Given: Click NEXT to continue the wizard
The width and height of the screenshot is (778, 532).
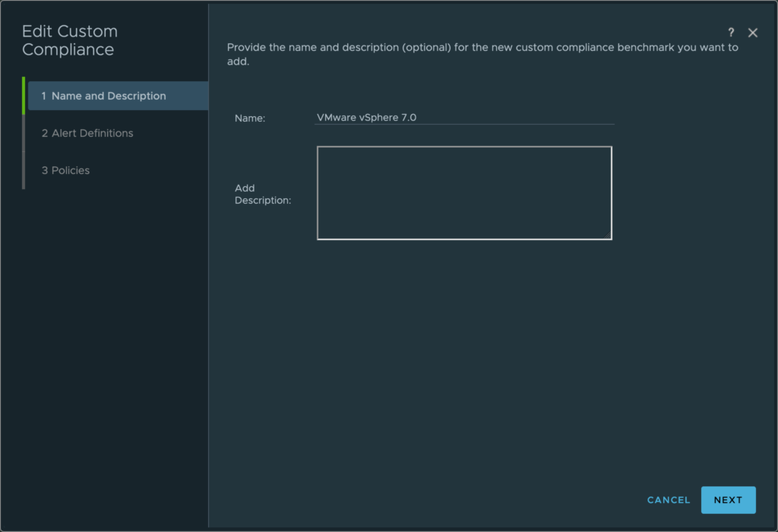Looking at the screenshot, I should (728, 500).
